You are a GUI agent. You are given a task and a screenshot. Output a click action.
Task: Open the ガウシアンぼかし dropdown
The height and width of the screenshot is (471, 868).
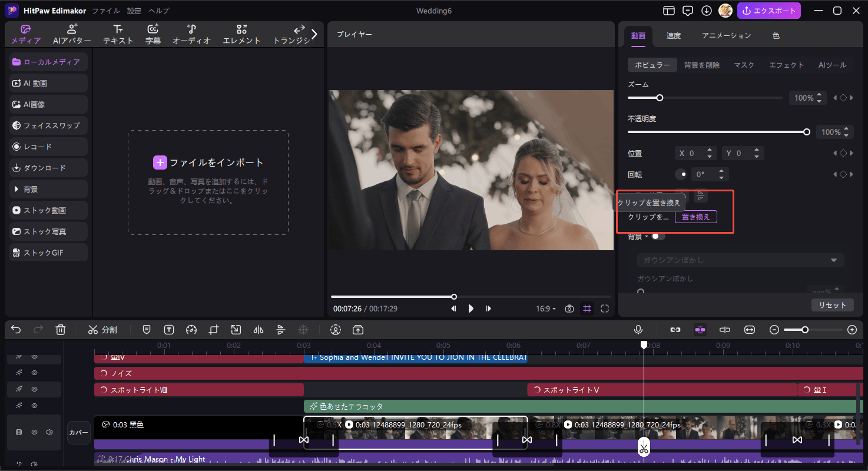tap(741, 260)
